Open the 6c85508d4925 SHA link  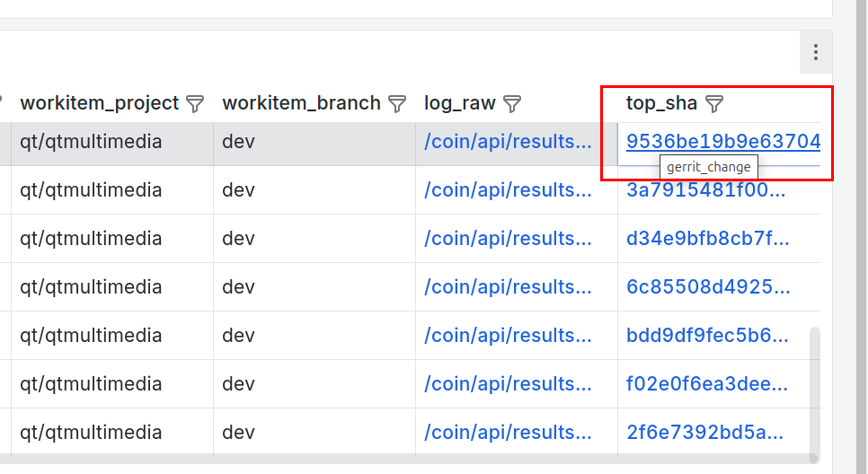point(707,287)
